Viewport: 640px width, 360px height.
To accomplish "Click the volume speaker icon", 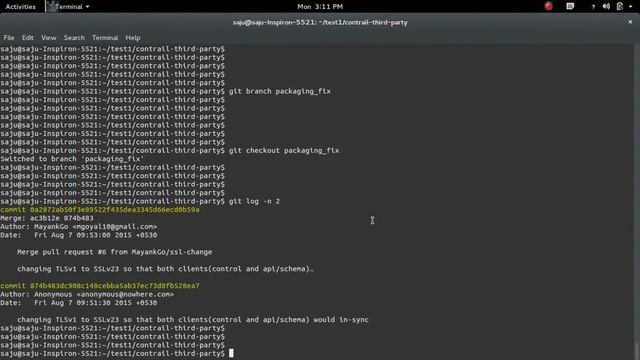I will [606, 6].
